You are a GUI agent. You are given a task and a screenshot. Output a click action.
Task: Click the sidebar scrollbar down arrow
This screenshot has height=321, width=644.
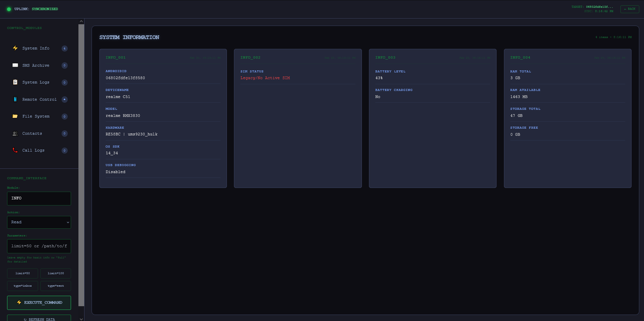[81, 319]
